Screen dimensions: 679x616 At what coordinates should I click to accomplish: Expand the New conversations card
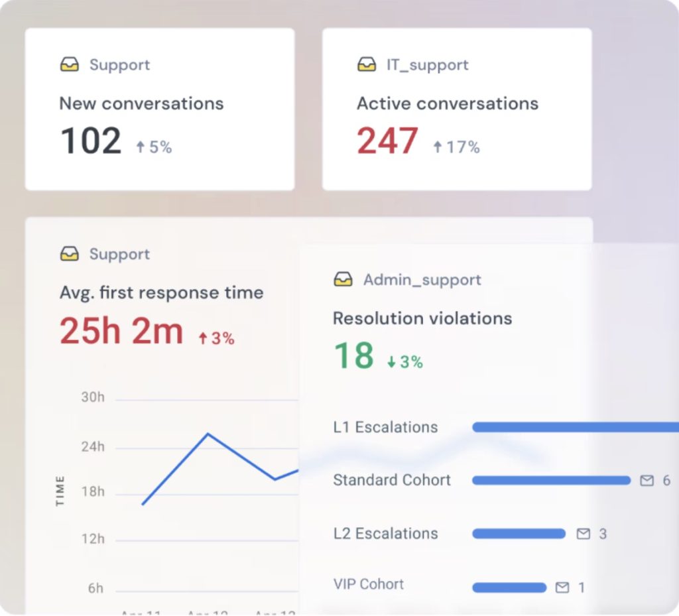tap(159, 108)
